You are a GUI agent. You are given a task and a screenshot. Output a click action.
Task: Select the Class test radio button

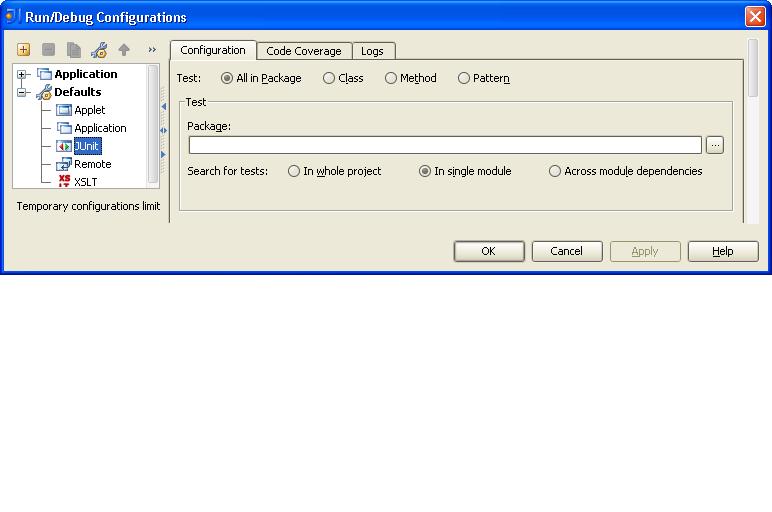pyautogui.click(x=328, y=78)
